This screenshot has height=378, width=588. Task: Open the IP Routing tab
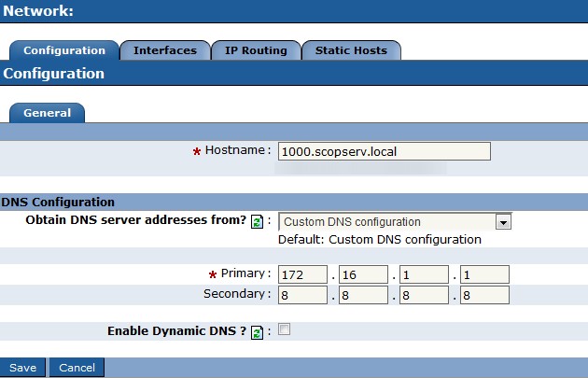(256, 50)
